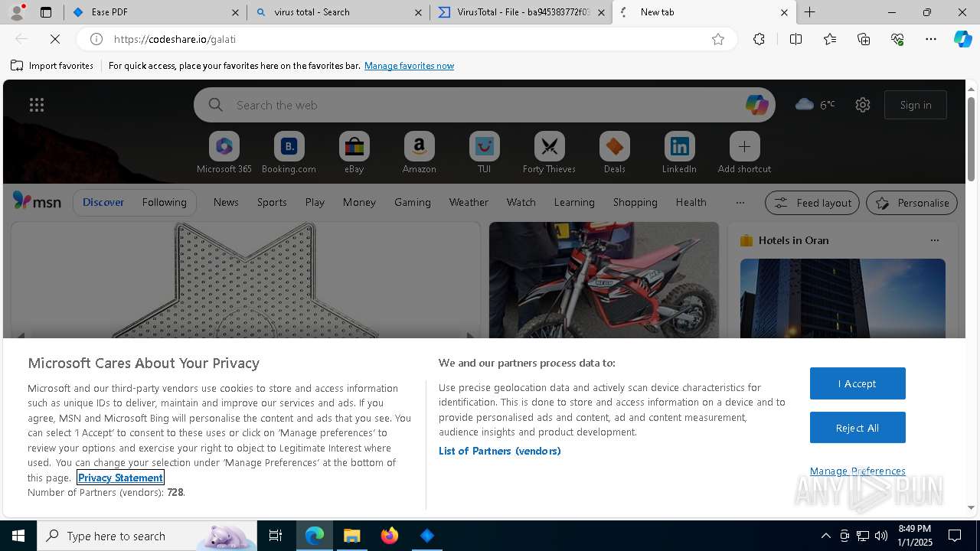The width and height of the screenshot is (980, 551).
Task: Close the Ease PDF tab
Action: pyautogui.click(x=235, y=12)
